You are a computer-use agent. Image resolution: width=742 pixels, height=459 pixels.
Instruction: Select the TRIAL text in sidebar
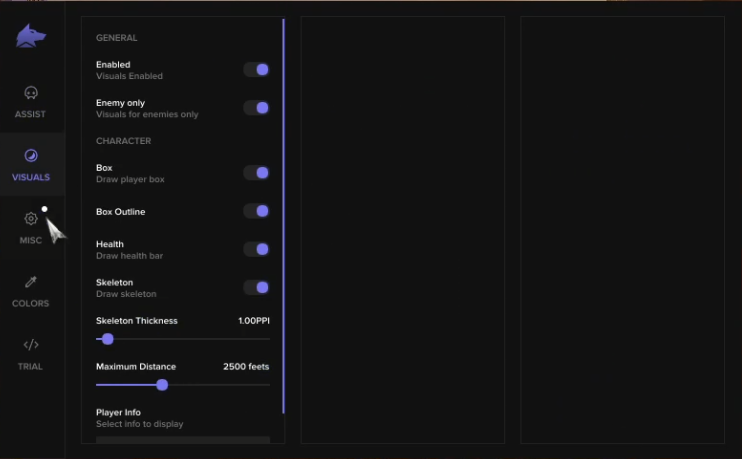tap(30, 366)
